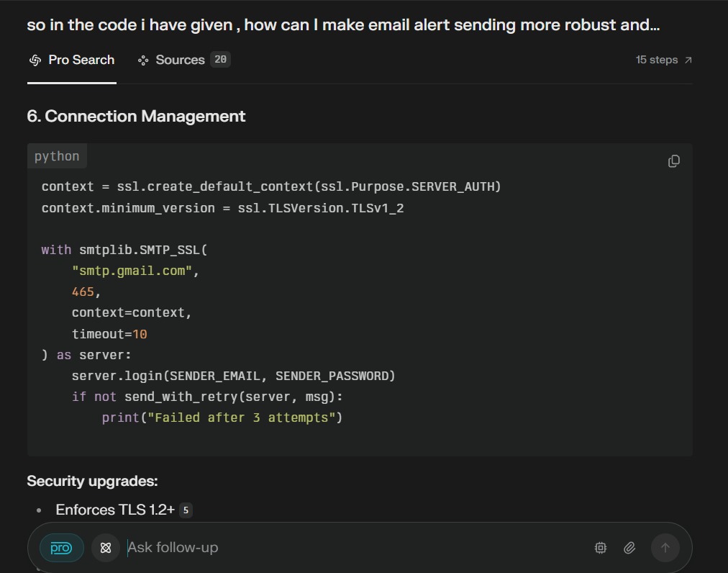Click the Sources tab dots icon

[x=143, y=60]
